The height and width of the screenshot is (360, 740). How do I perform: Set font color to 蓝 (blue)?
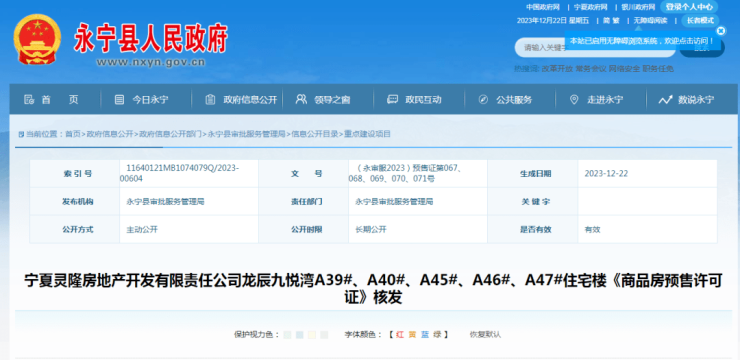pyautogui.click(x=425, y=335)
